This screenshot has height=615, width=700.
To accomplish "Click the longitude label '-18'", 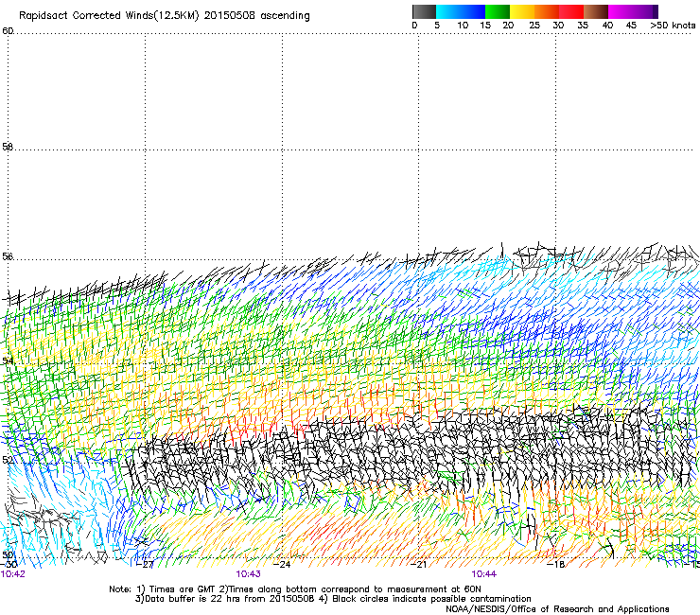I will pos(556,565).
